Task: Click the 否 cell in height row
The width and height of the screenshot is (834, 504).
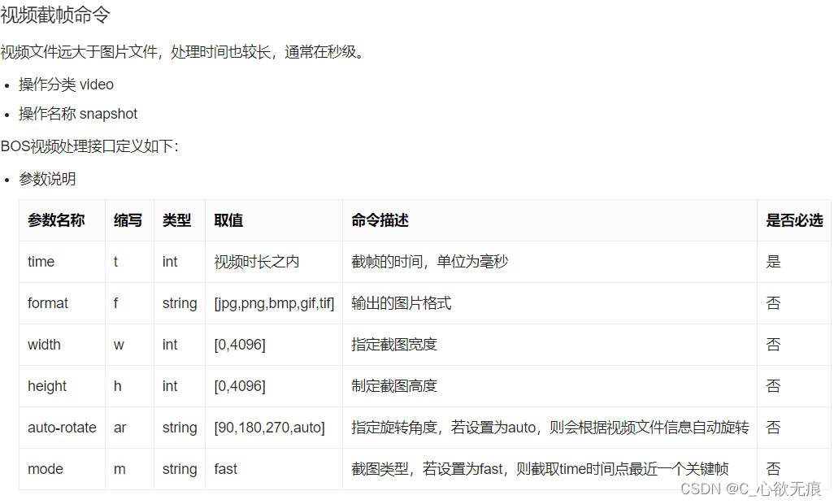Action: [773, 386]
